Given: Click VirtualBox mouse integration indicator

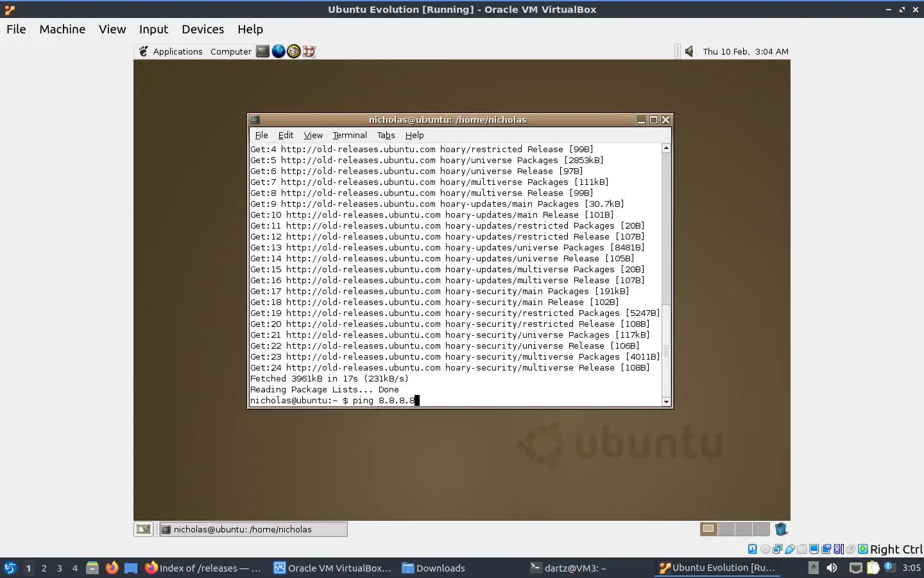Looking at the screenshot, I should point(850,549).
